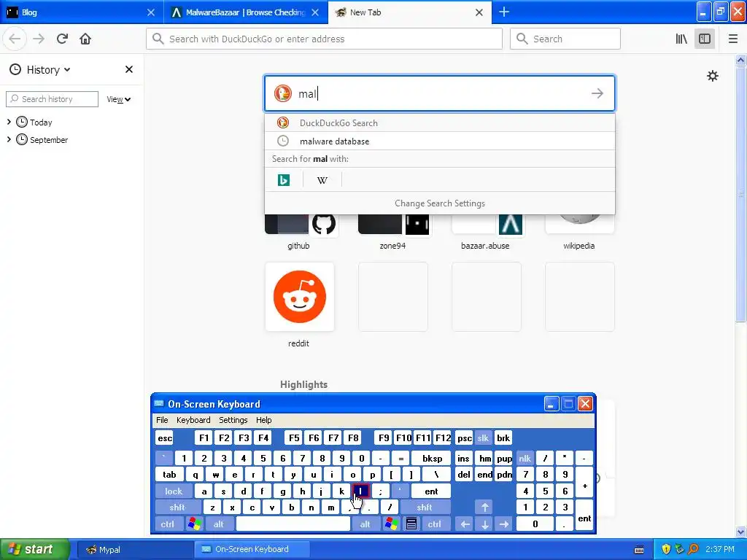Open the Library bookshelf icon

click(x=681, y=39)
